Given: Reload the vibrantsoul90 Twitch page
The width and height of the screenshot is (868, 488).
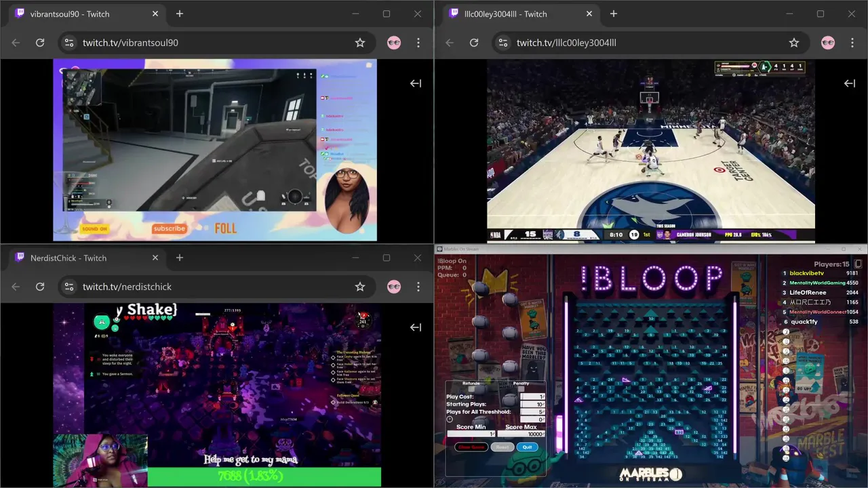Looking at the screenshot, I should pyautogui.click(x=40, y=43).
